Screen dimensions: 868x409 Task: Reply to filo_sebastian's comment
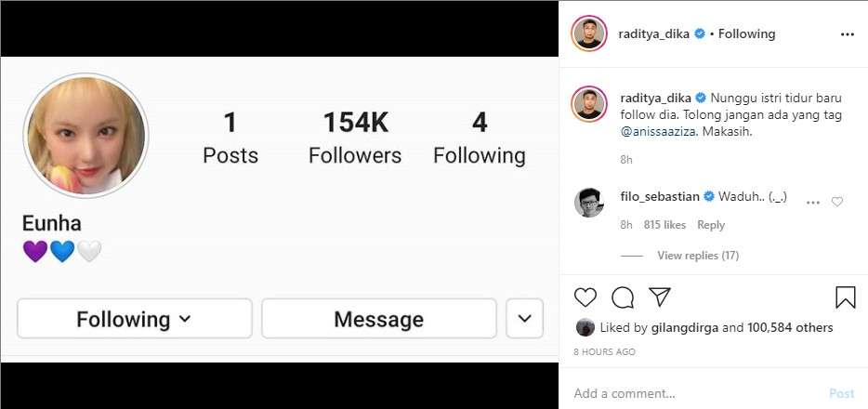(711, 225)
